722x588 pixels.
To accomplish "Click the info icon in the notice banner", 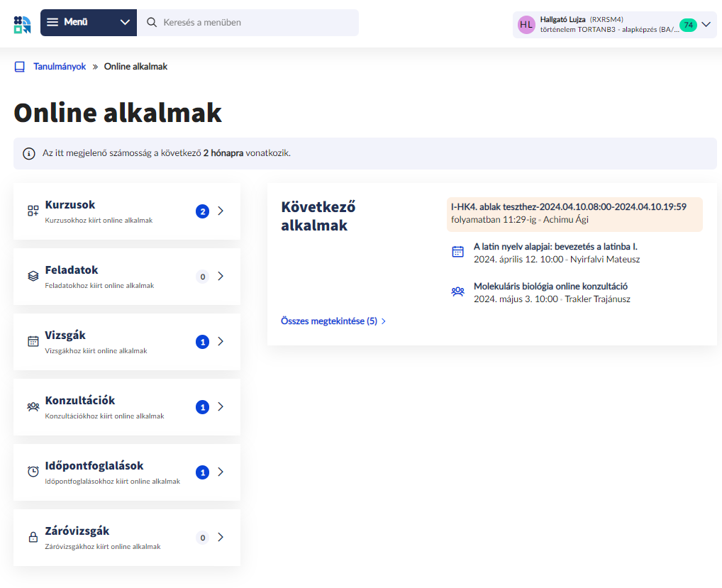I will 28,153.
